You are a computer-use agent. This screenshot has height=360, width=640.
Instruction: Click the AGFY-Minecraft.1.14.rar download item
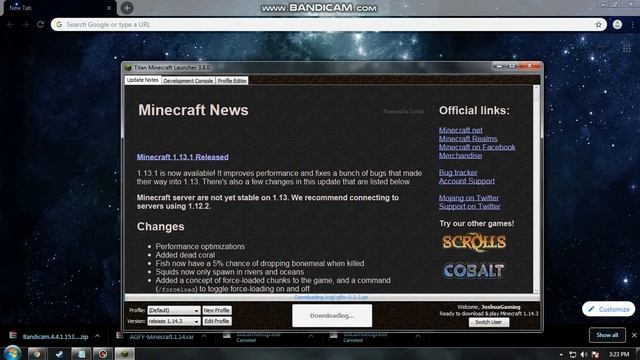click(161, 337)
